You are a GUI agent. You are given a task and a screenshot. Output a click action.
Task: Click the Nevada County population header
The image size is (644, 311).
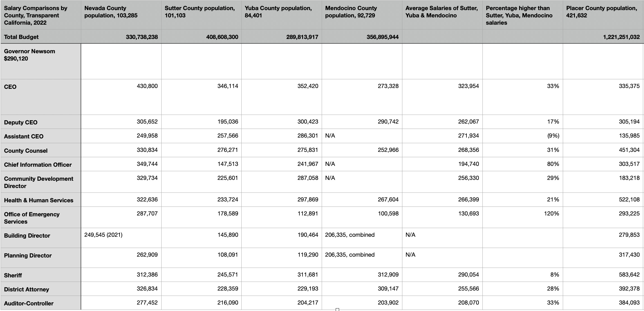coord(111,12)
